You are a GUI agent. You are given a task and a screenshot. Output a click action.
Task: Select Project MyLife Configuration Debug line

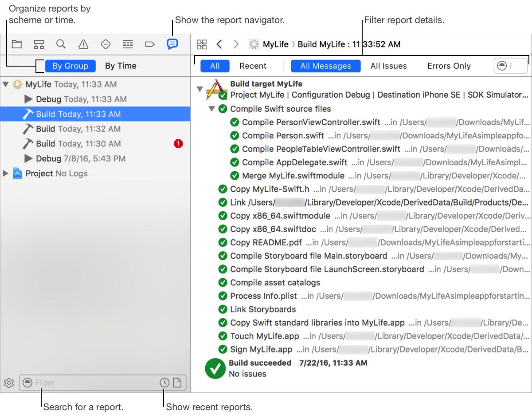pos(379,95)
